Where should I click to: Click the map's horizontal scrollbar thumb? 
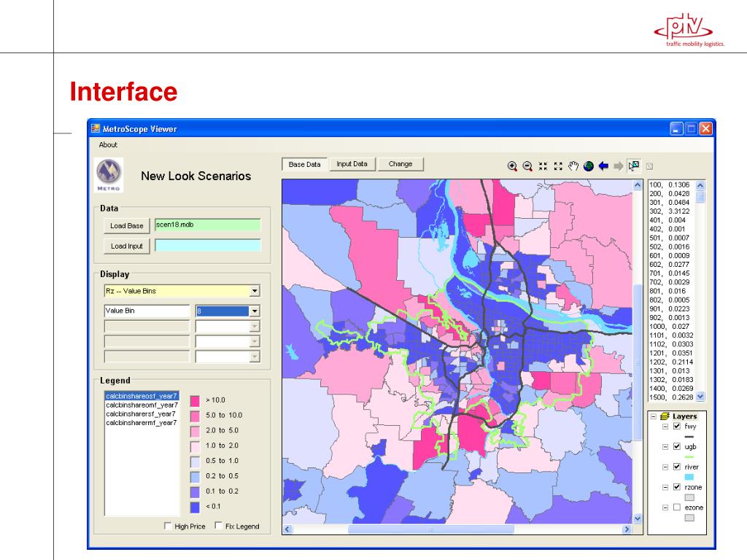tap(430, 529)
